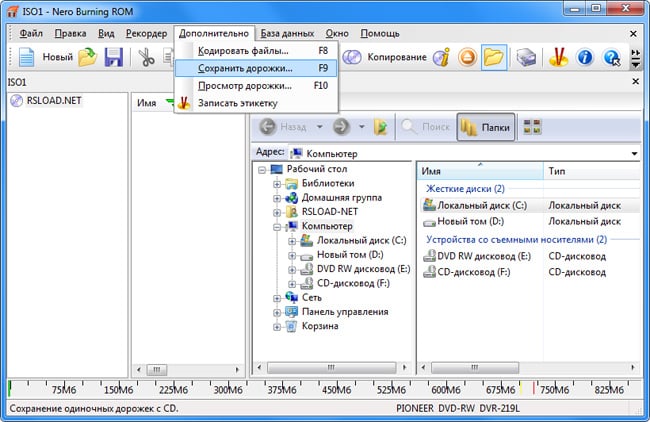Click the scissors Cut icon in toolbar
Screen dimensions: 650x422
147,57
